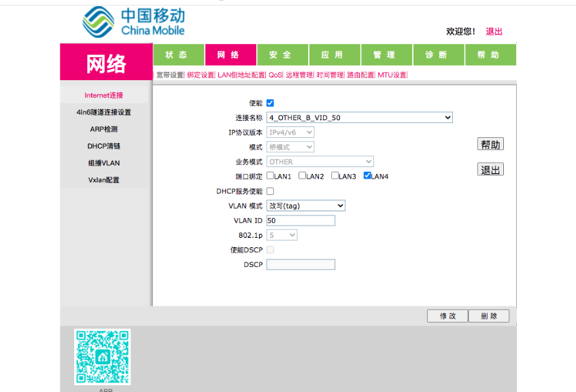Open the 模式 bridge mode dropdown
This screenshot has height=392, width=576.
pos(290,147)
